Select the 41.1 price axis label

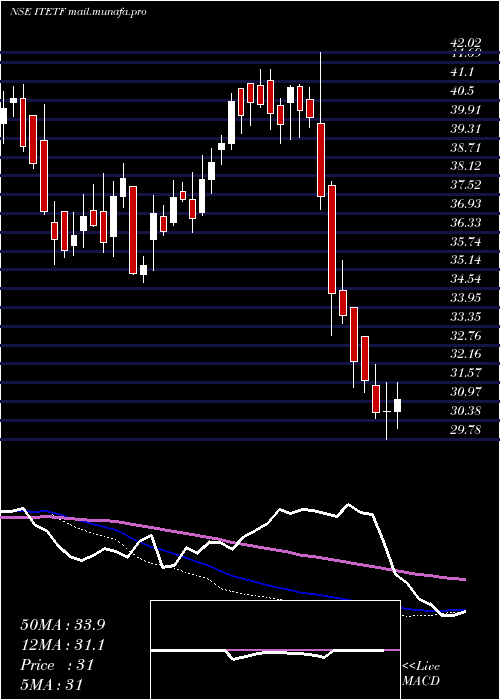point(462,72)
